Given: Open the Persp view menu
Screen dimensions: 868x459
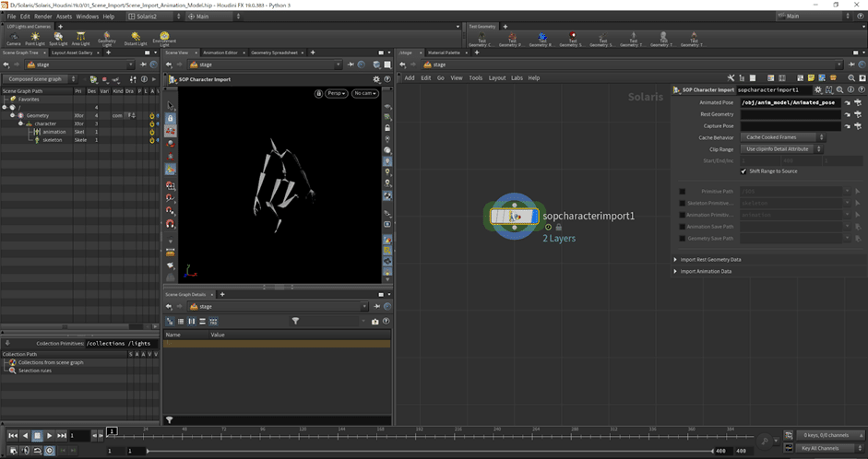Looking at the screenshot, I should (x=337, y=93).
